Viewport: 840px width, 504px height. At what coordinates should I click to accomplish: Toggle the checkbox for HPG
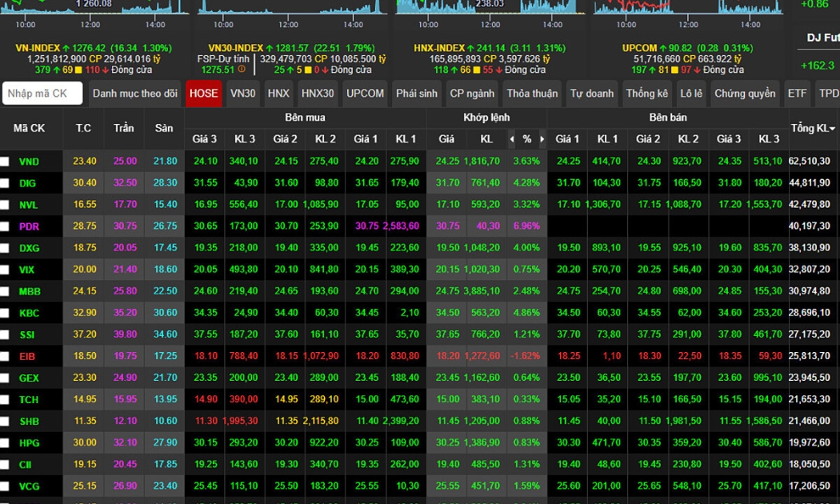[5, 442]
